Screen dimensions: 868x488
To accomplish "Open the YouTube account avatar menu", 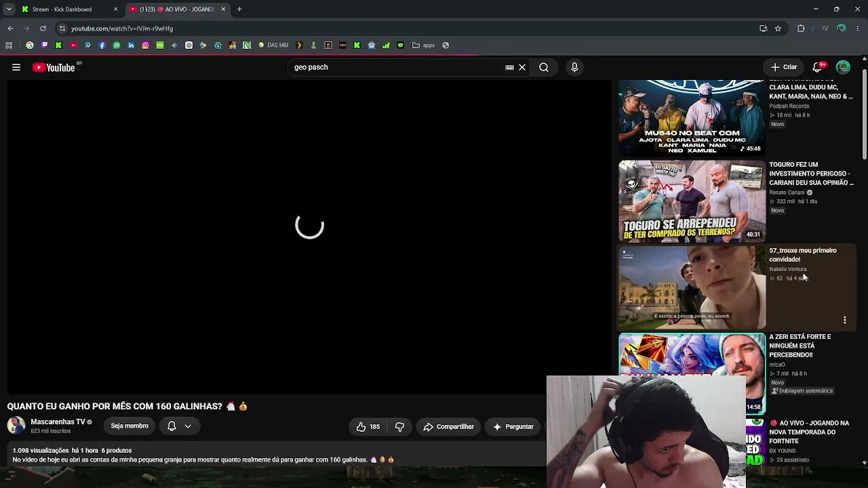I will point(843,67).
